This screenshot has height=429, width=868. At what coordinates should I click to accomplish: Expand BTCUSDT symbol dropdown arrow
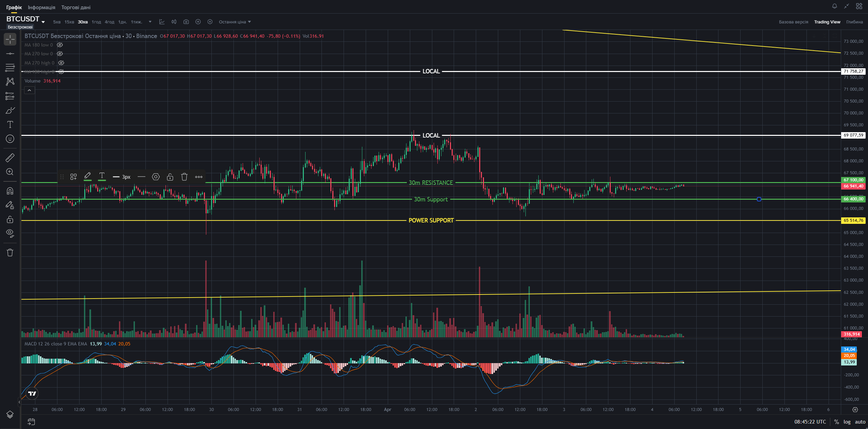tap(43, 22)
